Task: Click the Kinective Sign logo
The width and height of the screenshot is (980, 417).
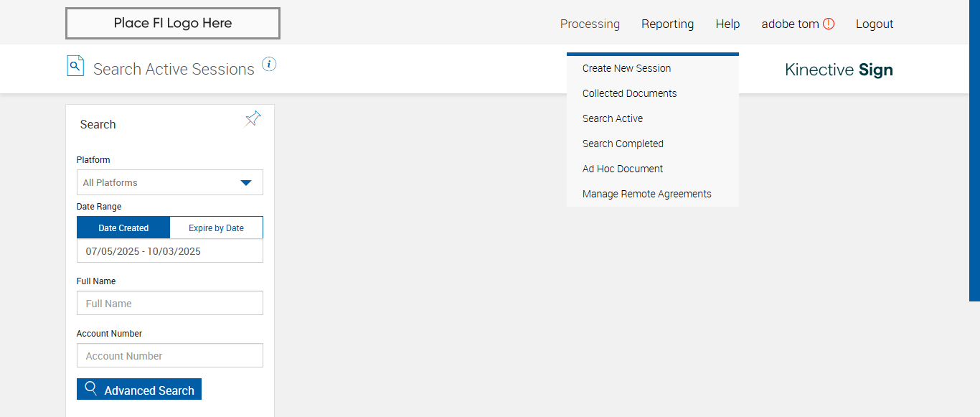Action: click(x=839, y=70)
